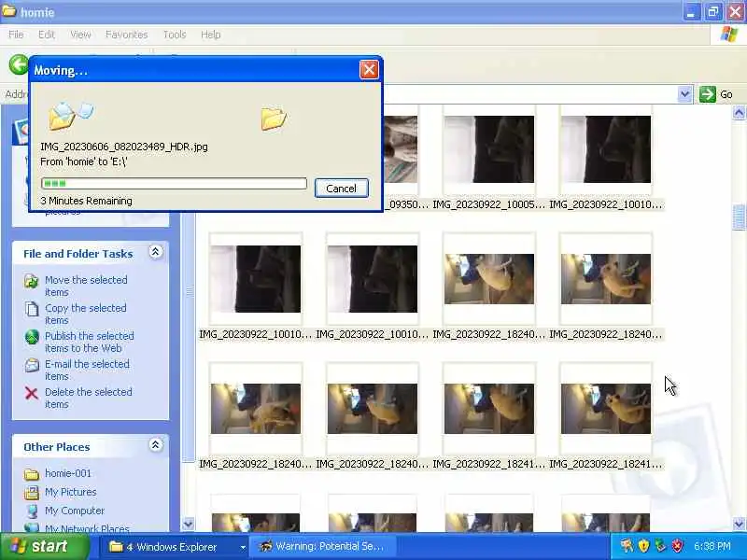Open the Tools menu
This screenshot has height=560, width=747.
click(175, 35)
